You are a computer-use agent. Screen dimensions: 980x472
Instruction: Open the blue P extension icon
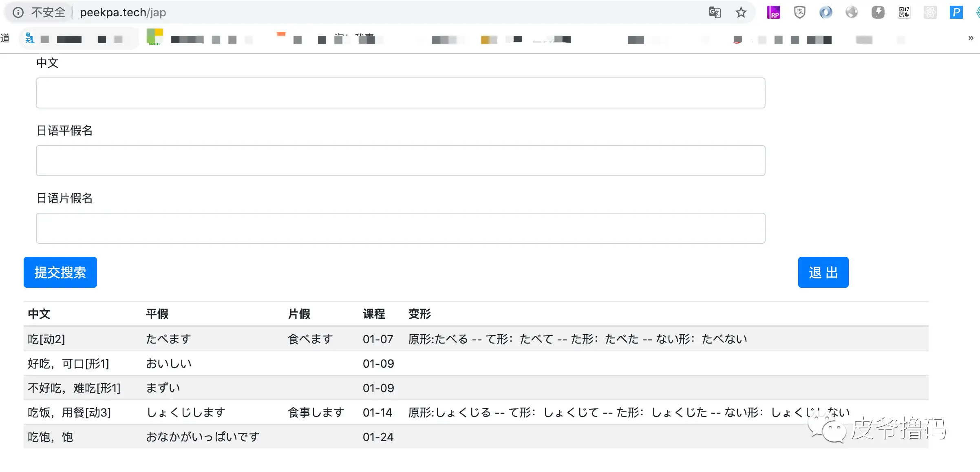point(956,13)
